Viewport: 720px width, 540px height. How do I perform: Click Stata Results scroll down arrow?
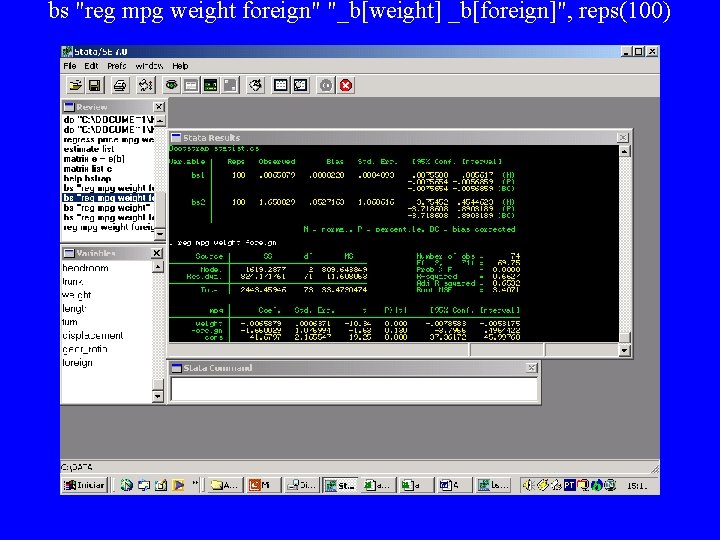point(624,351)
